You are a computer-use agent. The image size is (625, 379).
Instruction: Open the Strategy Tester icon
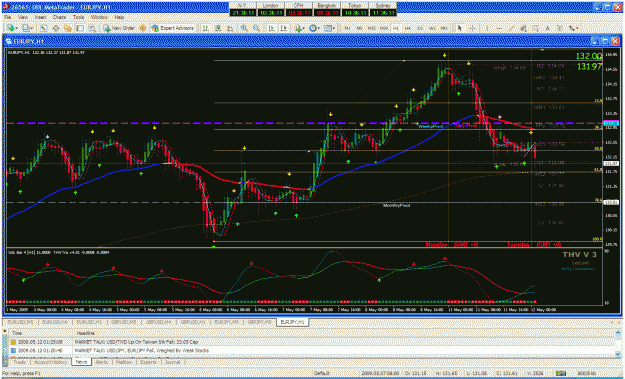pyautogui.click(x=92, y=28)
